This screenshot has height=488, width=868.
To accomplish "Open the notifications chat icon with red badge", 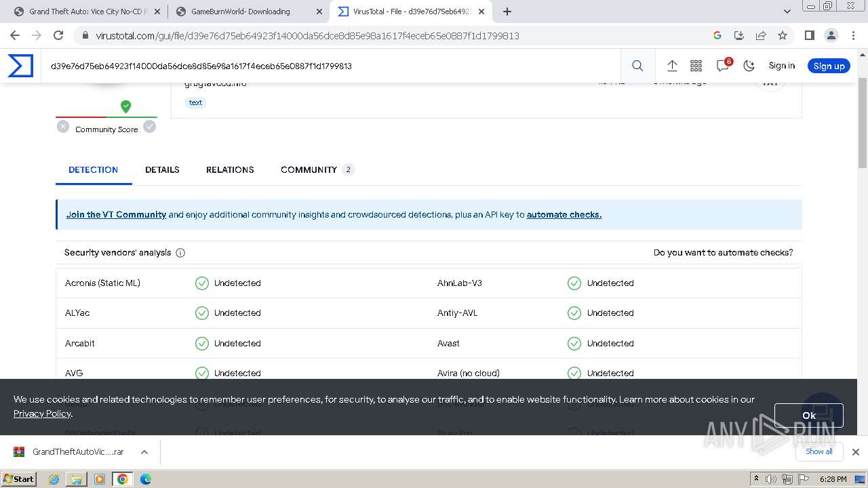I will (723, 65).
